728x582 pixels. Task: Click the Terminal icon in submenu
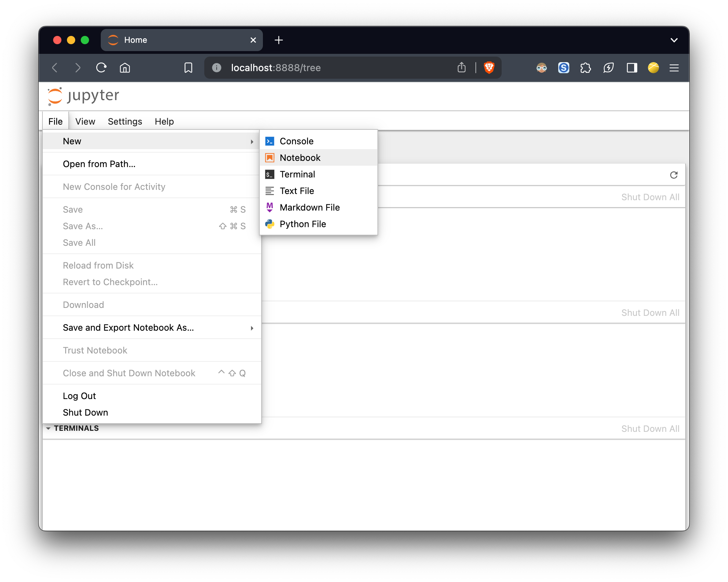pos(269,174)
